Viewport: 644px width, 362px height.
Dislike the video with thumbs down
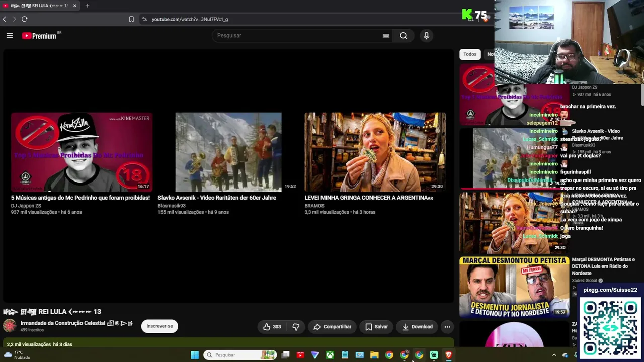(296, 327)
